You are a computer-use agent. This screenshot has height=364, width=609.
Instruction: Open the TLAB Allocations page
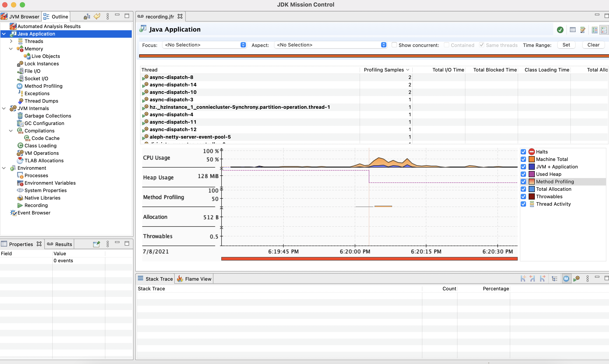coord(44,161)
